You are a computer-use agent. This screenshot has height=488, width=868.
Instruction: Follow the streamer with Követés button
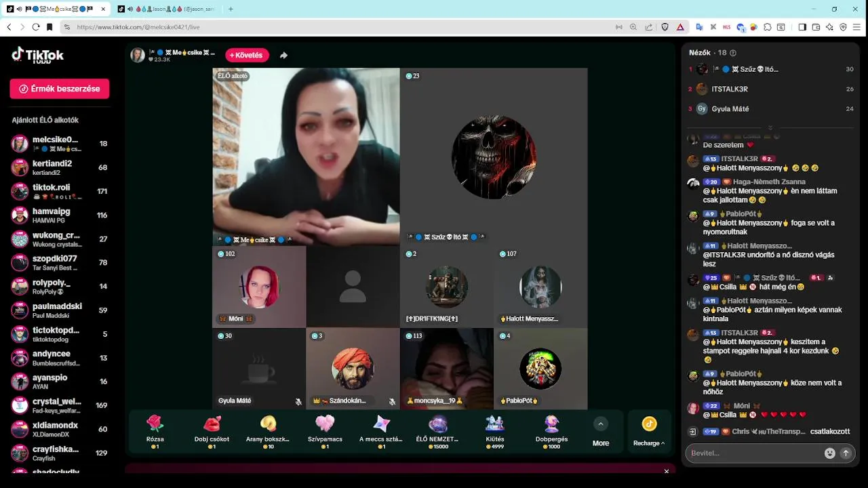[248, 55]
